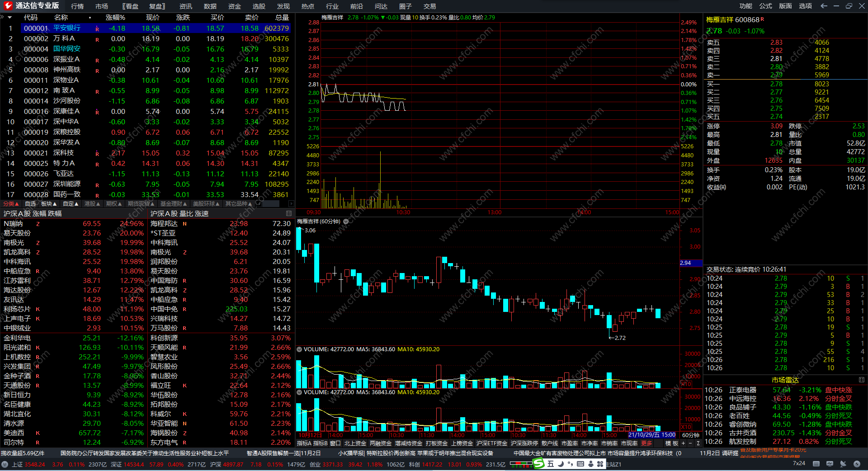
Task: Expand the 港股 category menu
Action: [92, 204]
